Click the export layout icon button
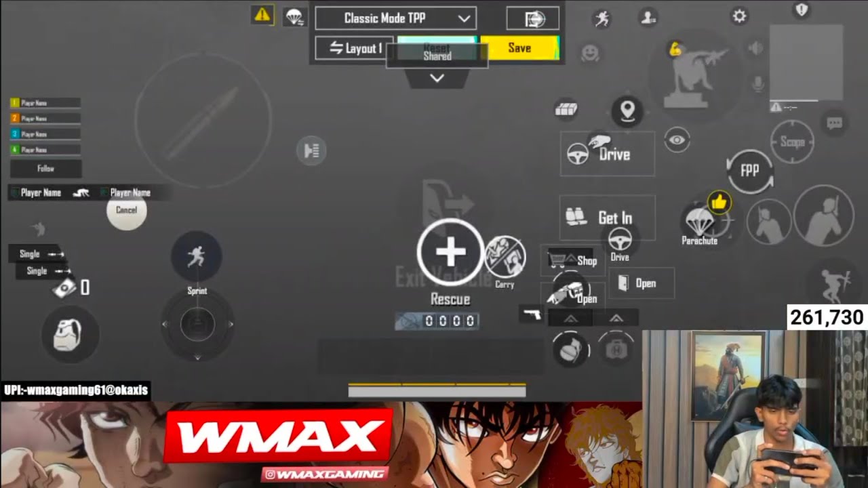This screenshot has height=488, width=868. [x=533, y=18]
